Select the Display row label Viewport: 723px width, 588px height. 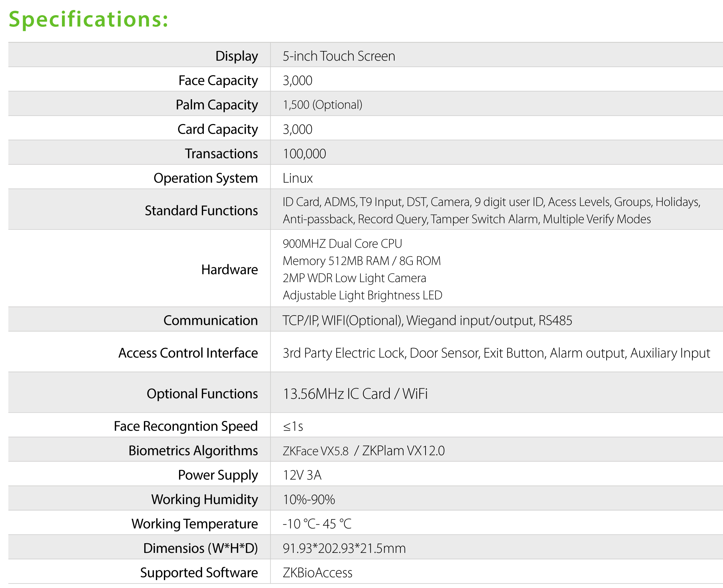tap(237, 56)
